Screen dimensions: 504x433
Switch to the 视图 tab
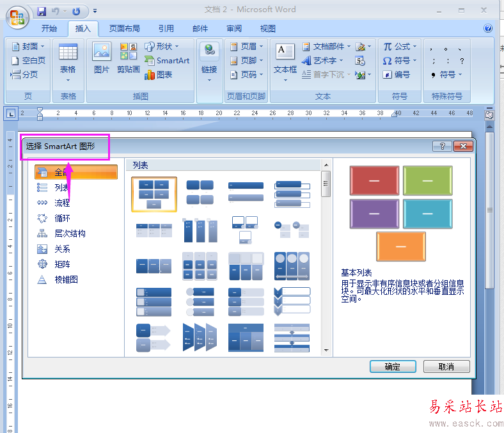coord(268,29)
